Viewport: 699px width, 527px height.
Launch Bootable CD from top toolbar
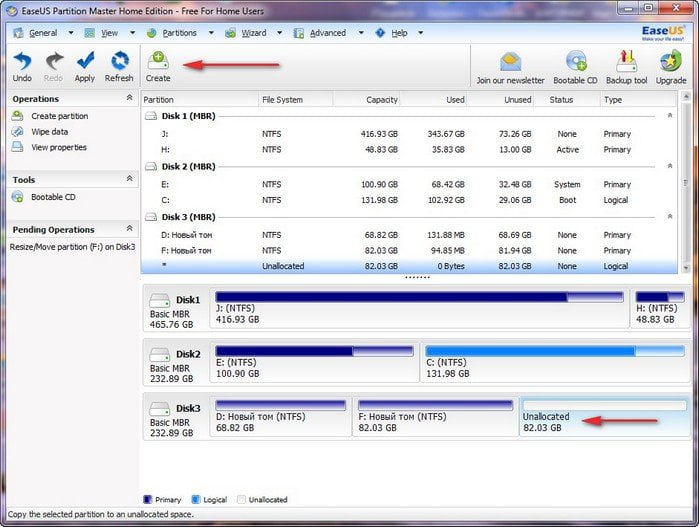[x=576, y=62]
